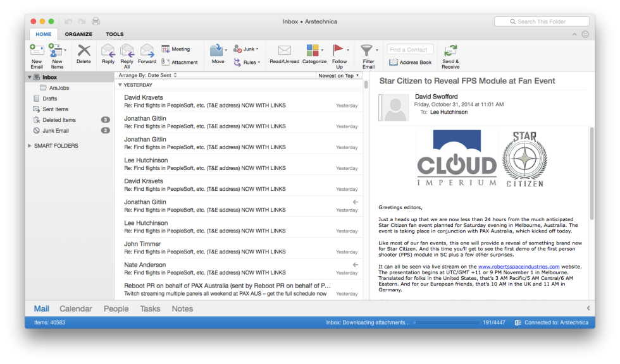Toggle Read/Unread on the message
620x364 pixels.
pos(284,56)
